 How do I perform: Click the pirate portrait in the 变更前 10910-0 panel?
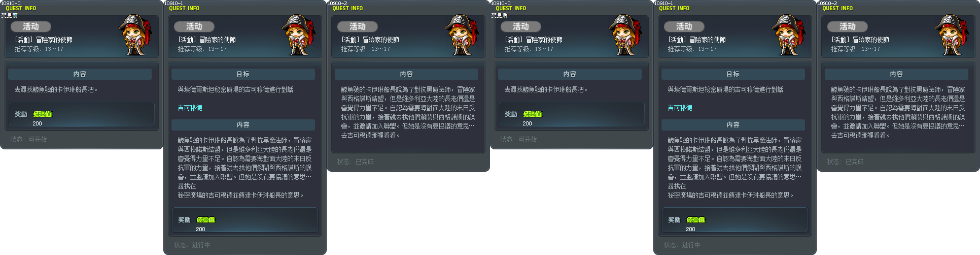tap(135, 35)
